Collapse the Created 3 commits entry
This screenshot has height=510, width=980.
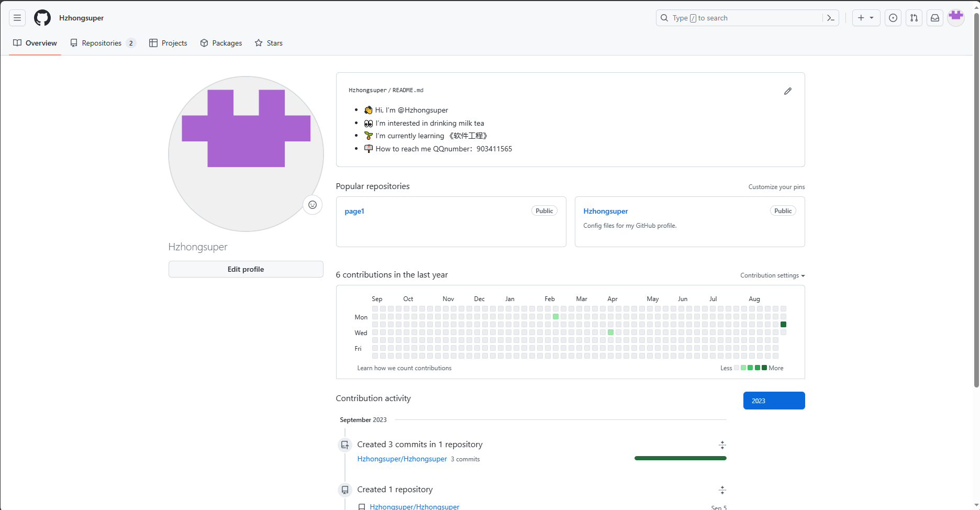pyautogui.click(x=722, y=445)
